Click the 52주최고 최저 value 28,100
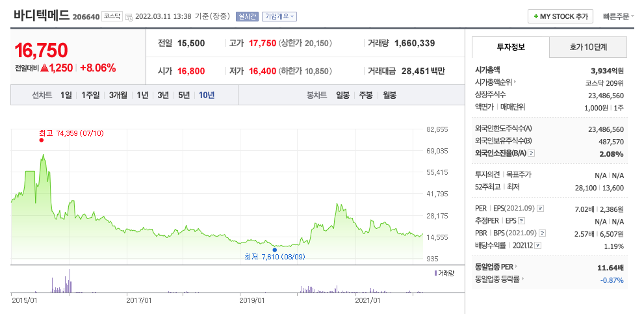 [x=586, y=189]
